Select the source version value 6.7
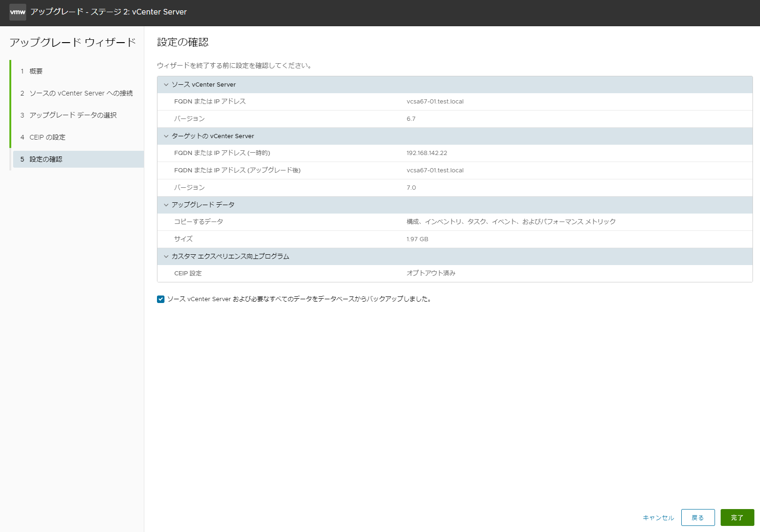760x532 pixels. tap(411, 119)
